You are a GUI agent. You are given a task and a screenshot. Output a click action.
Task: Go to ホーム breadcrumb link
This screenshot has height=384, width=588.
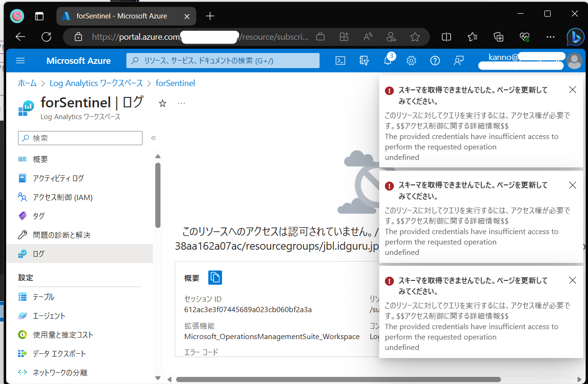click(x=27, y=83)
